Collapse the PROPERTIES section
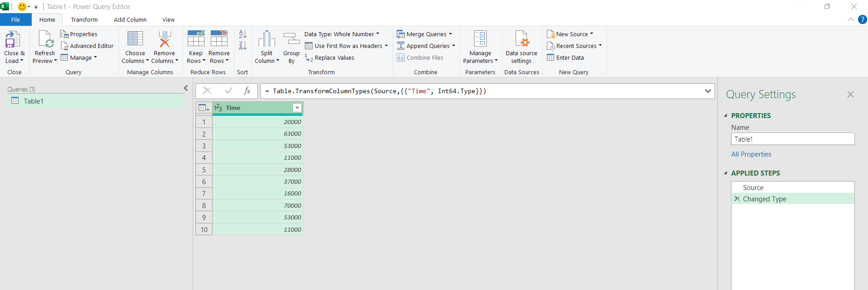This screenshot has width=868, height=290. pos(726,115)
